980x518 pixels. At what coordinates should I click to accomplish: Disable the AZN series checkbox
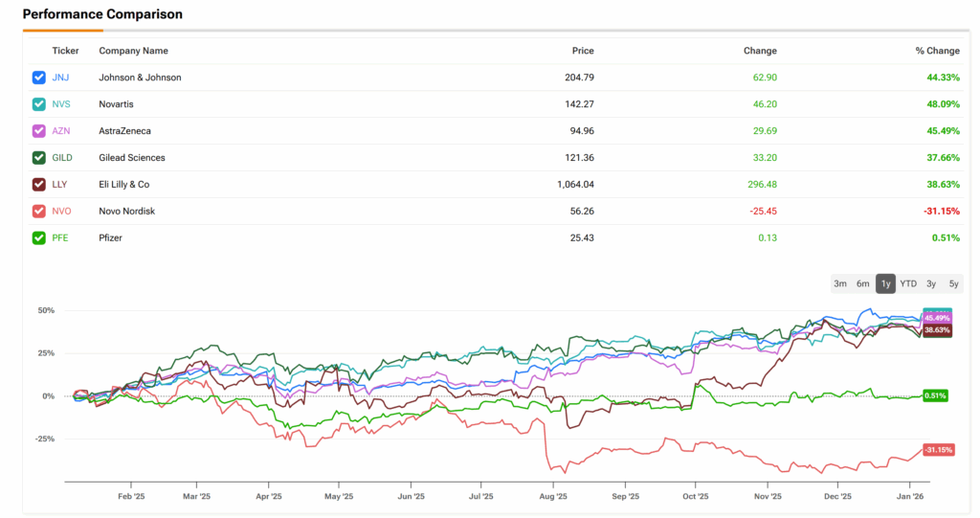click(38, 131)
